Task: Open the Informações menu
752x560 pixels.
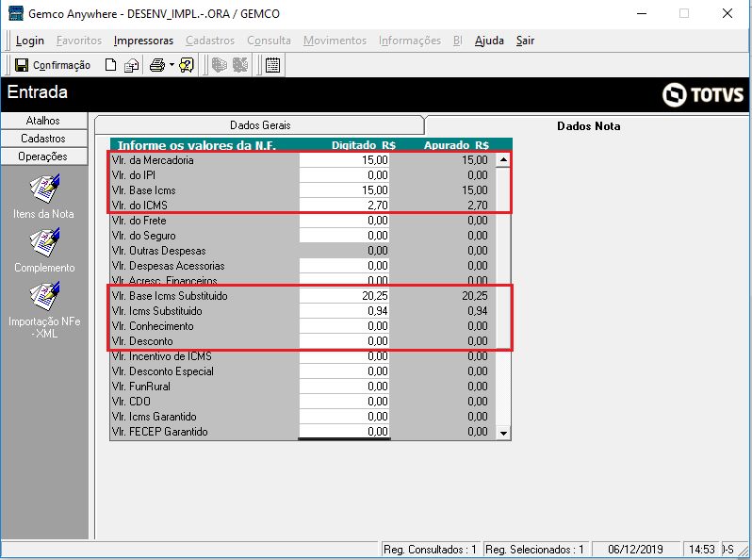Action: (x=410, y=41)
